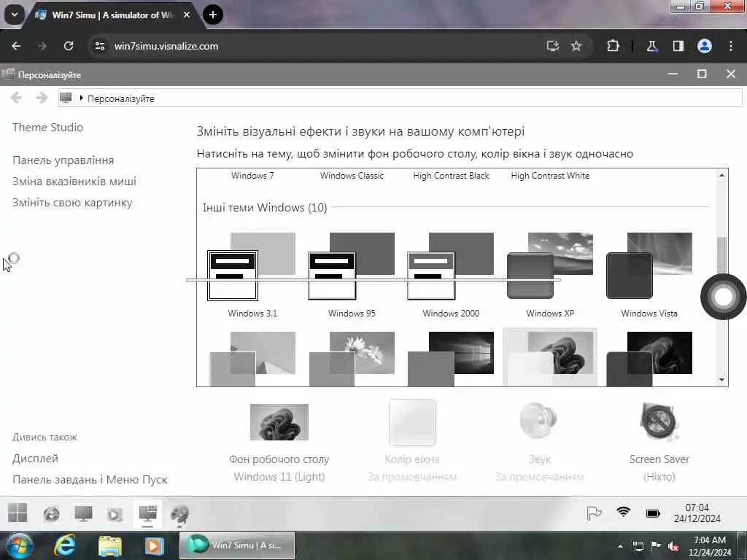Screen dimensions: 747x560
Task: Open Chrome extensions puzzle icon
Action: tap(613, 46)
